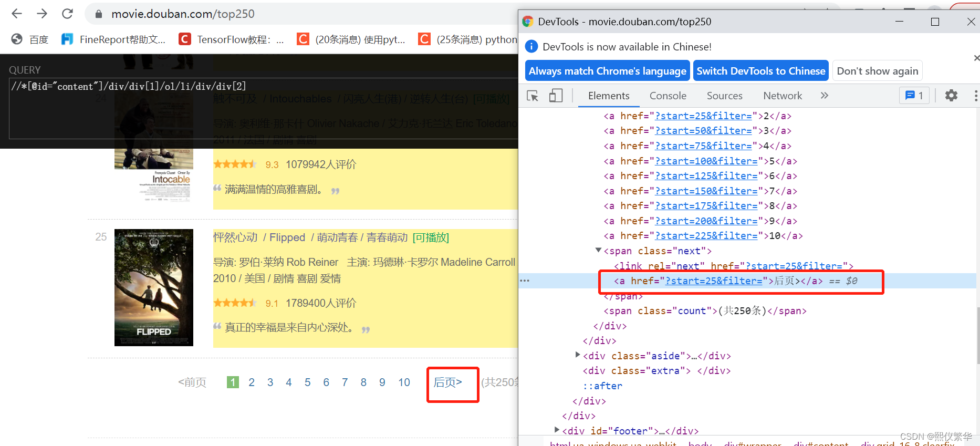Expand the div id="footer" node
This screenshot has height=446, width=980.
[x=557, y=430]
